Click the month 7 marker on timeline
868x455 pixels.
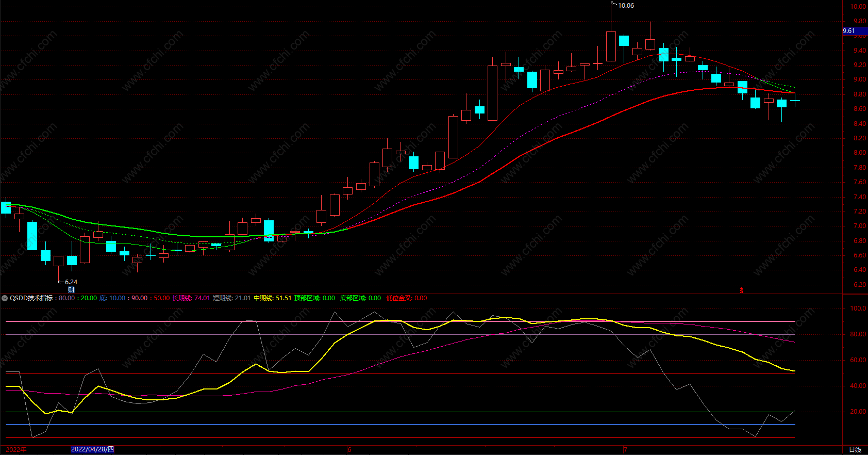tap(626, 449)
